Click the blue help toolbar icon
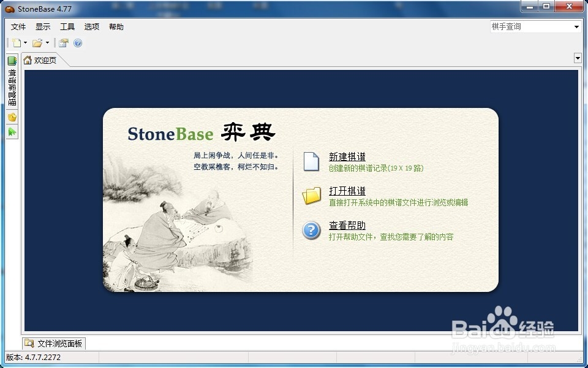Screen dimensions: 588x368 tap(78, 43)
